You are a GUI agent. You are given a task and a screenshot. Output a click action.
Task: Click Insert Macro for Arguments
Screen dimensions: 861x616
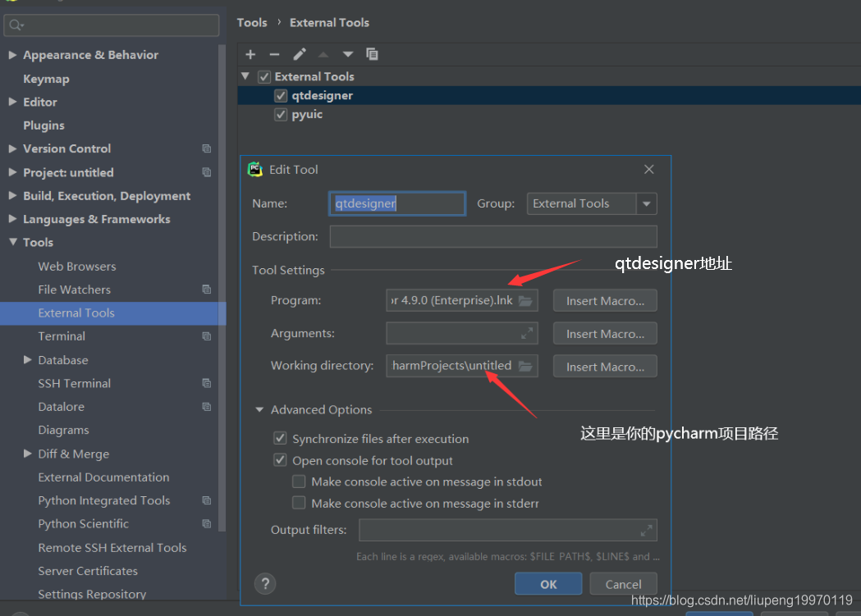click(x=605, y=334)
